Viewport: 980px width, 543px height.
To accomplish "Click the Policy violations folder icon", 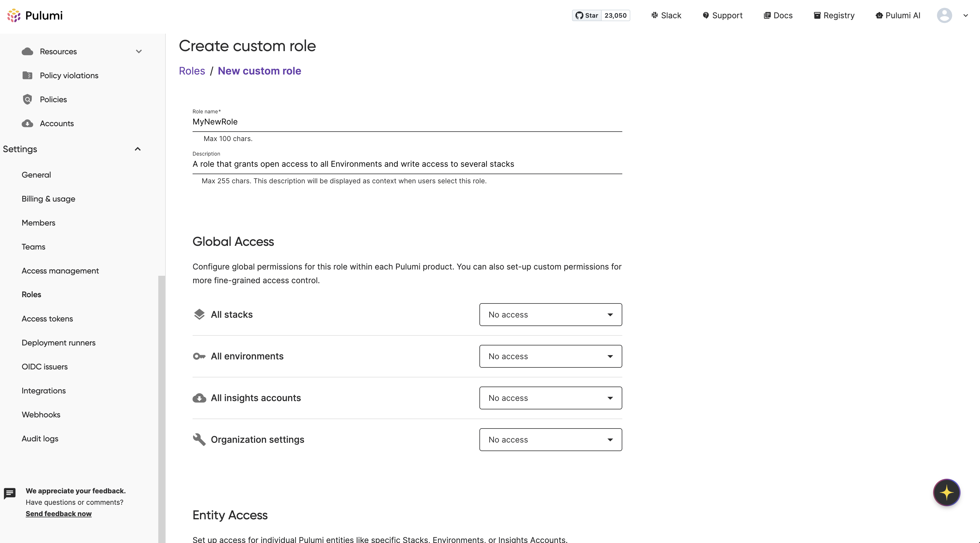I will [x=27, y=75].
